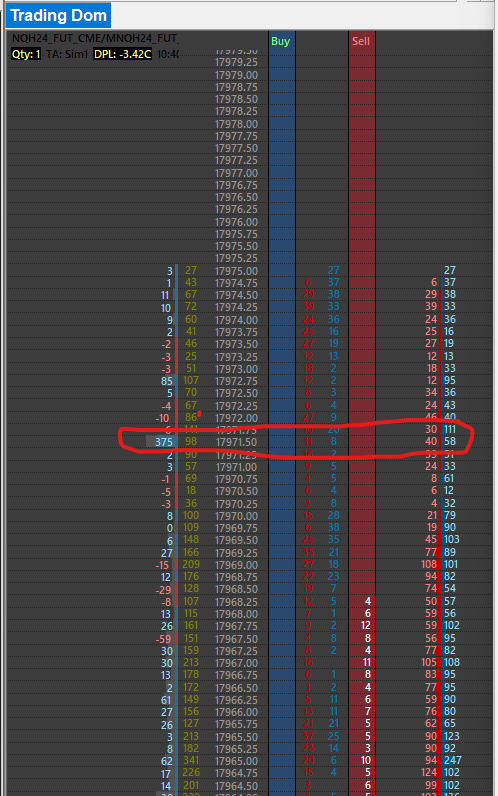This screenshot has width=498, height=796.
Task: Click the price label 17969.00
Action: (236, 565)
